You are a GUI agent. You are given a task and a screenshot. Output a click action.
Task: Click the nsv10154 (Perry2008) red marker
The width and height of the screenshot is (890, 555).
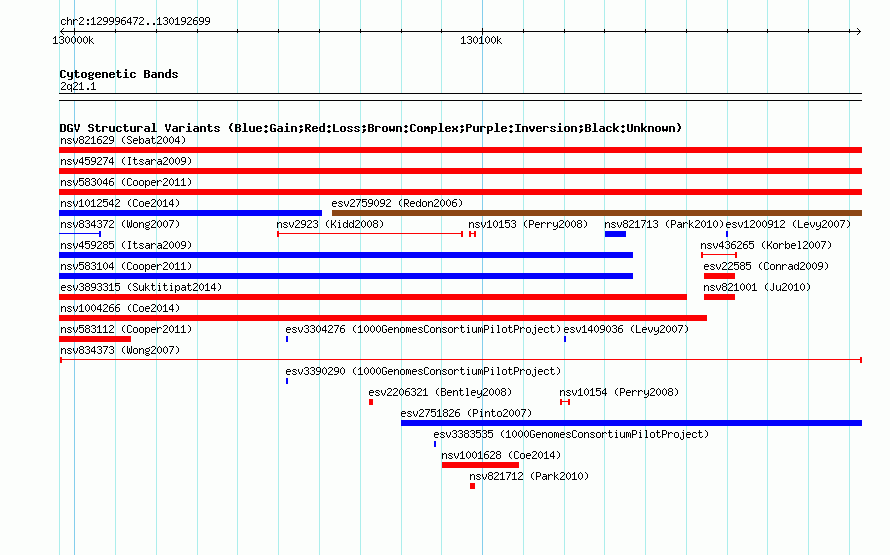tap(565, 402)
